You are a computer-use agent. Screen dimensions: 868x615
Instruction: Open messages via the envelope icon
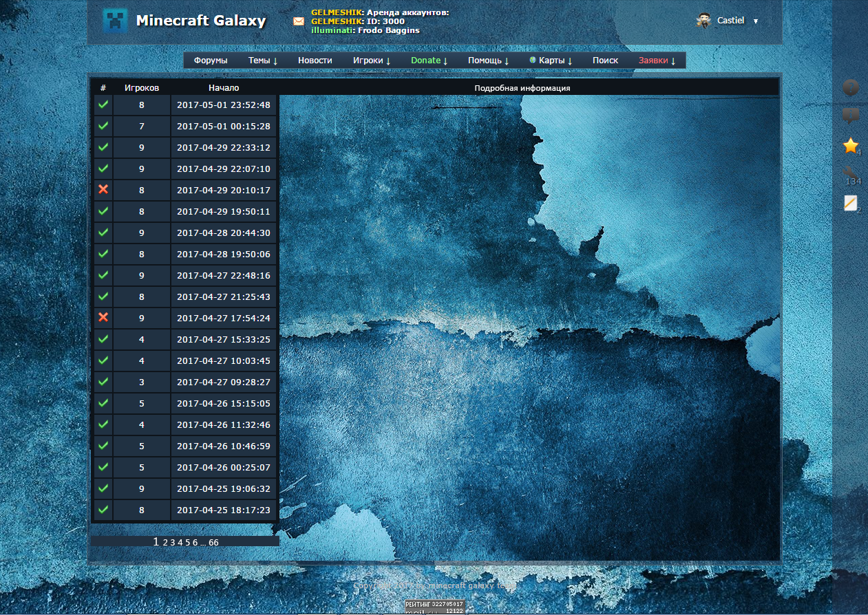298,21
